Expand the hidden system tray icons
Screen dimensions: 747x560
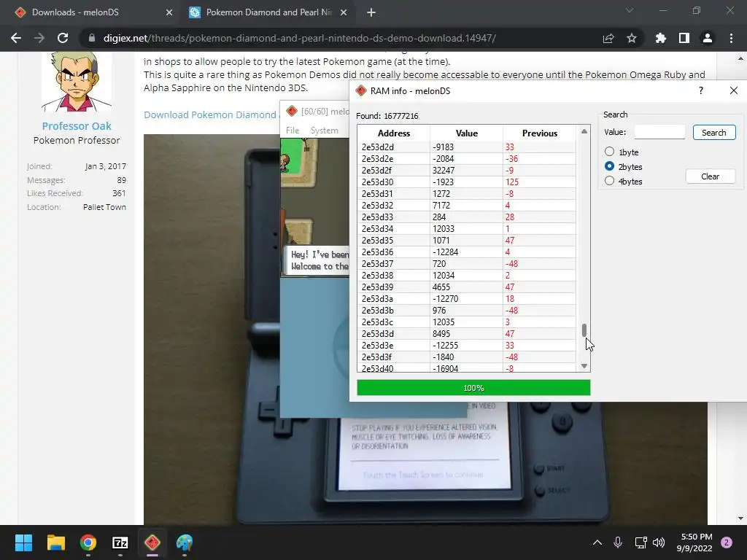(597, 542)
